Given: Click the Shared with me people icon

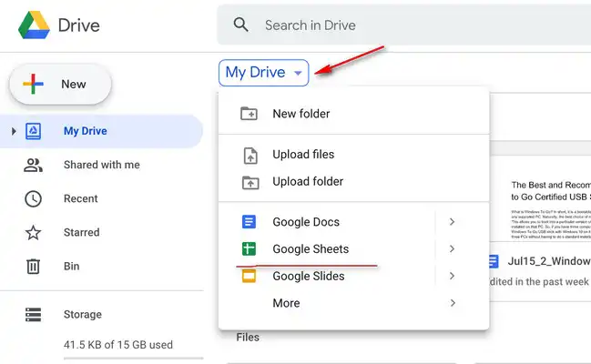Looking at the screenshot, I should click(33, 165).
